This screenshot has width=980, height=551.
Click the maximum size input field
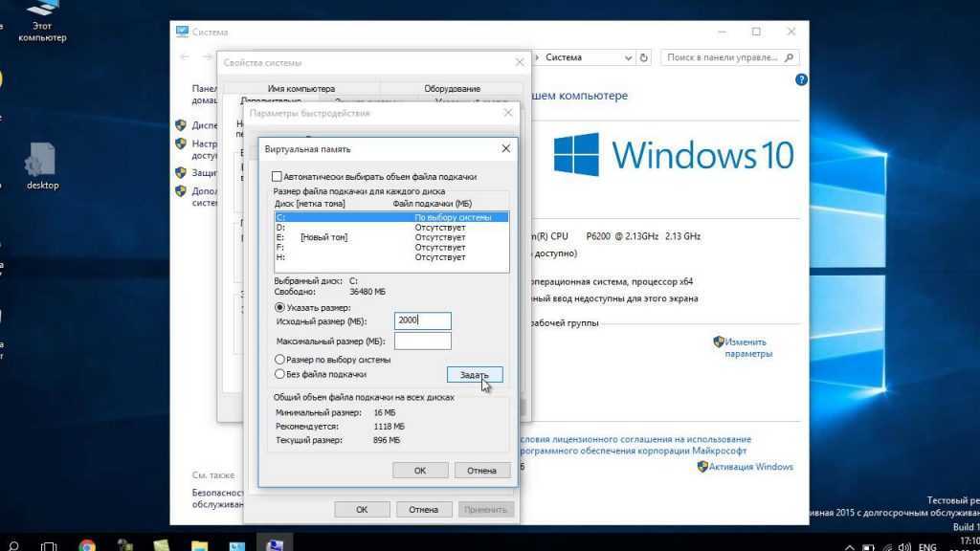coord(422,342)
